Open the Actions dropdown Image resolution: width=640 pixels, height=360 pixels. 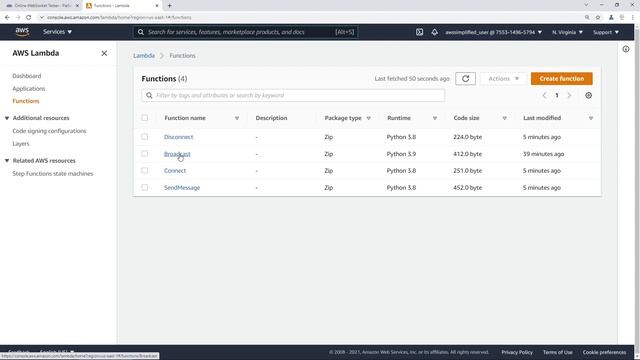(x=503, y=78)
